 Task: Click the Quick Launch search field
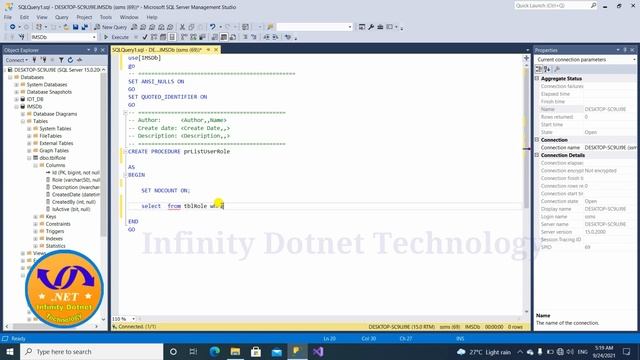point(555,6)
